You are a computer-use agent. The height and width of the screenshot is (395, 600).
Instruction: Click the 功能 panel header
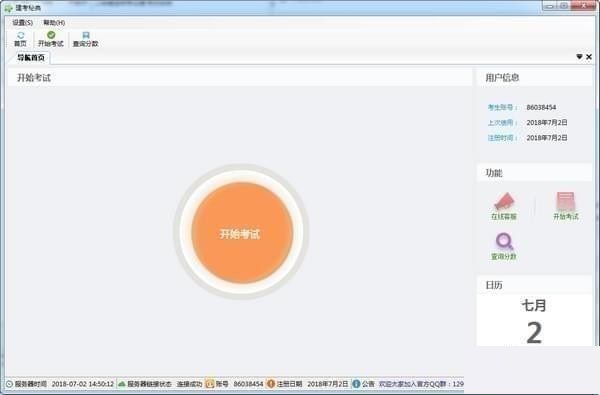[x=535, y=173]
